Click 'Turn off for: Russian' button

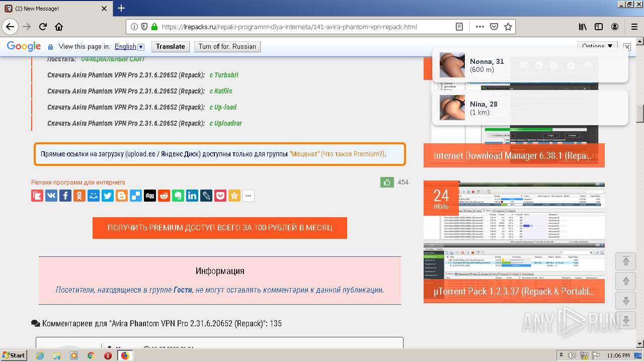pos(227,46)
